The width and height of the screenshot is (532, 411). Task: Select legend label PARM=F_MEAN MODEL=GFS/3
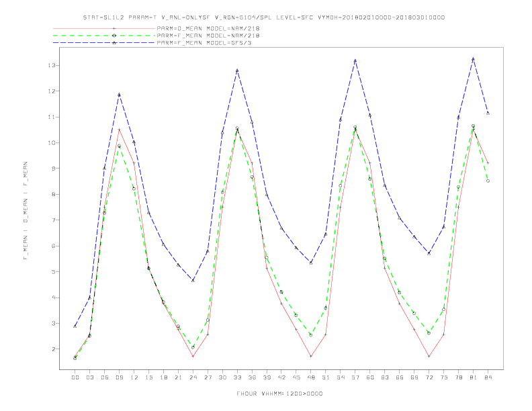click(204, 43)
